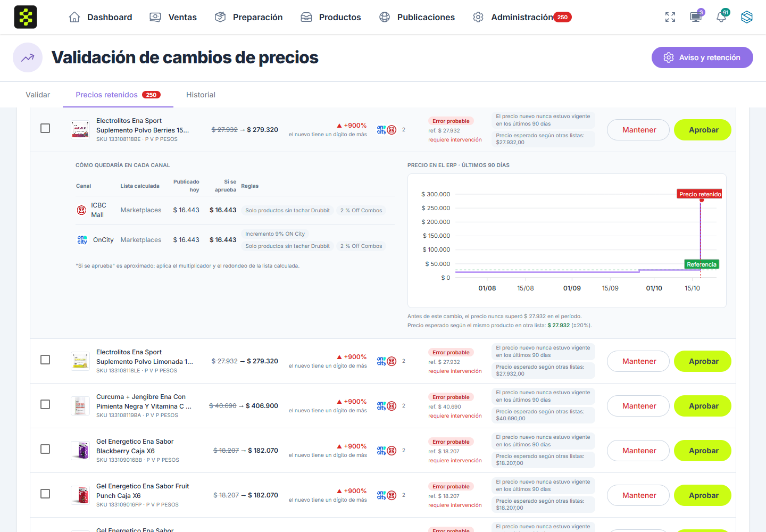
Task: Click Mantener for Electrolitos Polvo Limonada
Action: [x=638, y=361]
